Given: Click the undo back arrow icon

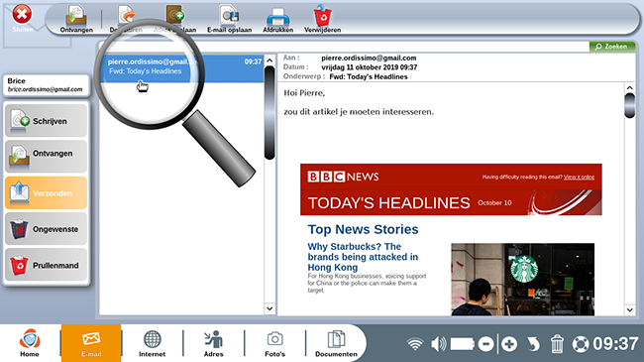Looking at the screenshot, I should [x=533, y=344].
